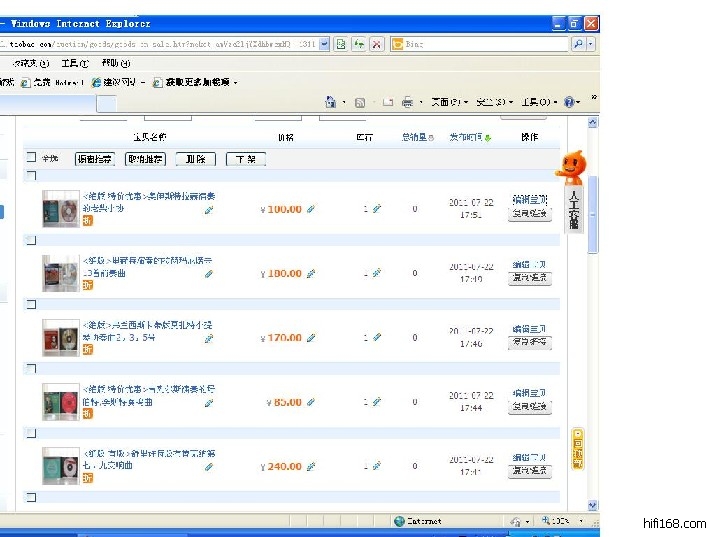Click the title edit pencil for the ¥85.00 item
The width and height of the screenshot is (716, 537).
click(209, 403)
